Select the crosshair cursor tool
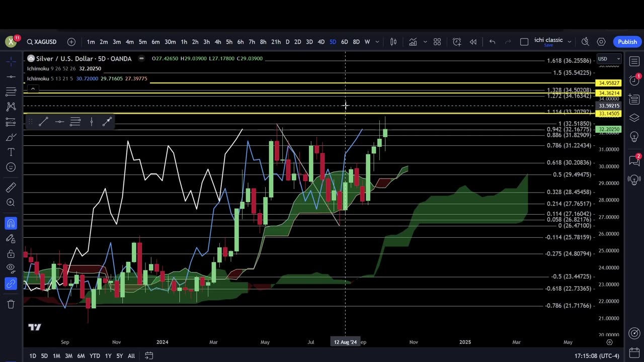 click(11, 61)
